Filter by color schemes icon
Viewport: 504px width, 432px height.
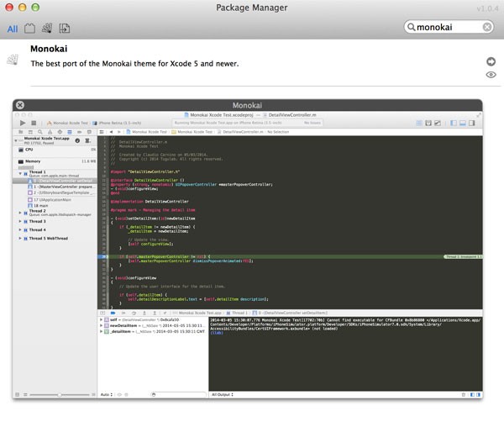coord(47,29)
